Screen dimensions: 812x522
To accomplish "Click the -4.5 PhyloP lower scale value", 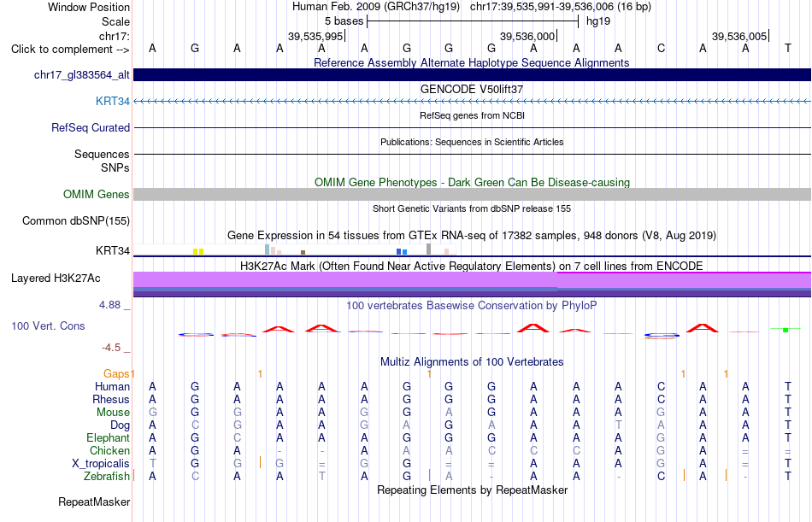I will (x=111, y=348).
